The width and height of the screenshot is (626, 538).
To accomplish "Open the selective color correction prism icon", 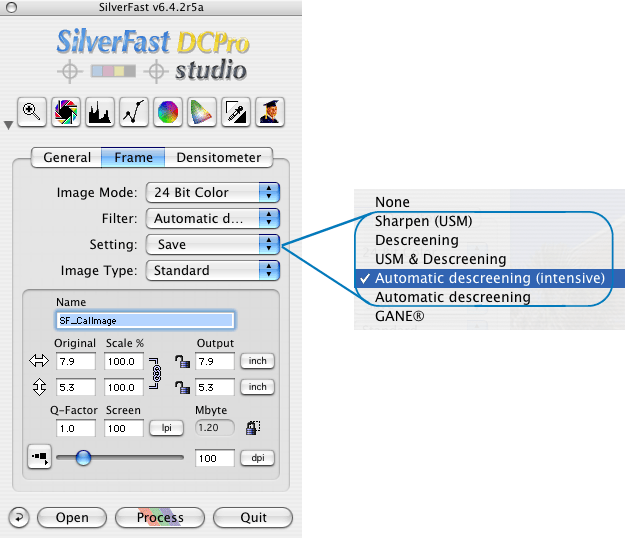I will [x=202, y=111].
